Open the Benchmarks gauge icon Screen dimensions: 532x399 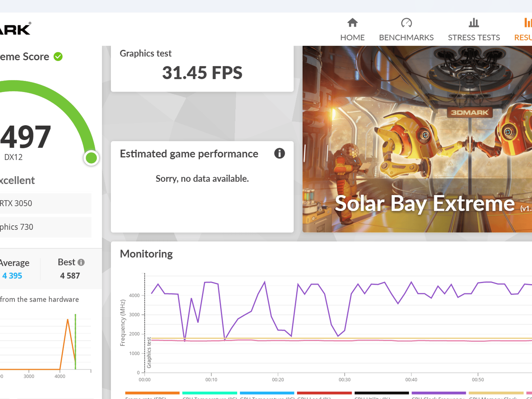406,23
